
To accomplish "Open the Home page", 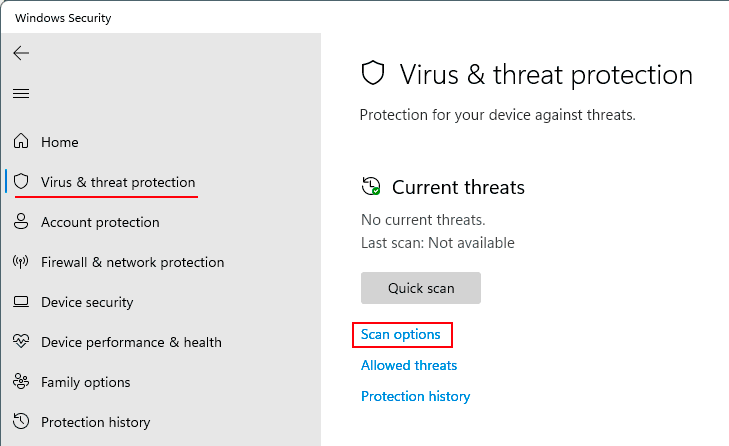I will (x=60, y=142).
